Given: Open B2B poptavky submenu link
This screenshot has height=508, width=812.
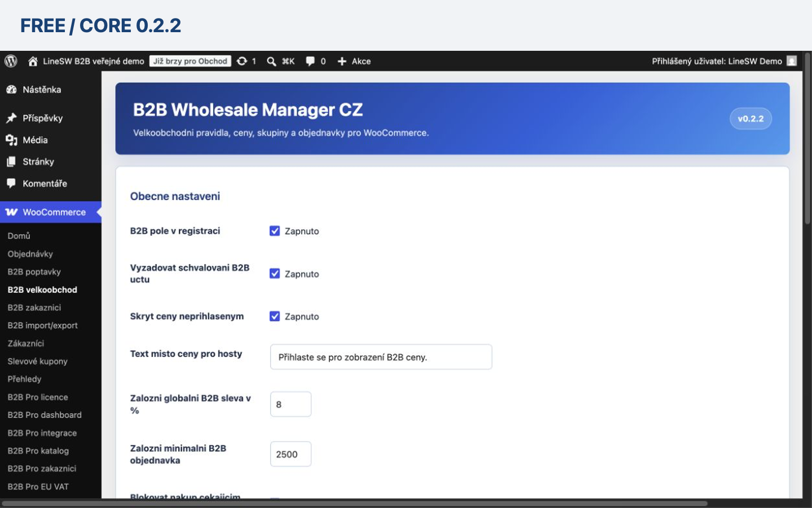Looking at the screenshot, I should (34, 271).
